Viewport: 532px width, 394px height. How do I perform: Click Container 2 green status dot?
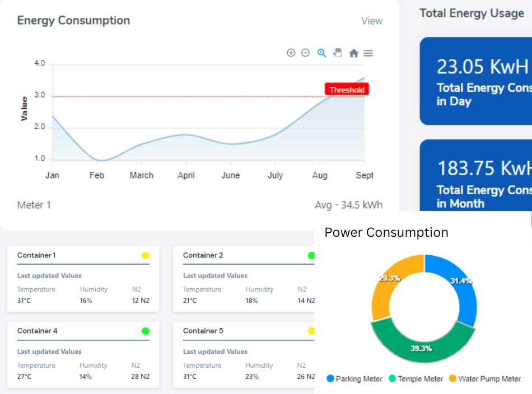311,256
